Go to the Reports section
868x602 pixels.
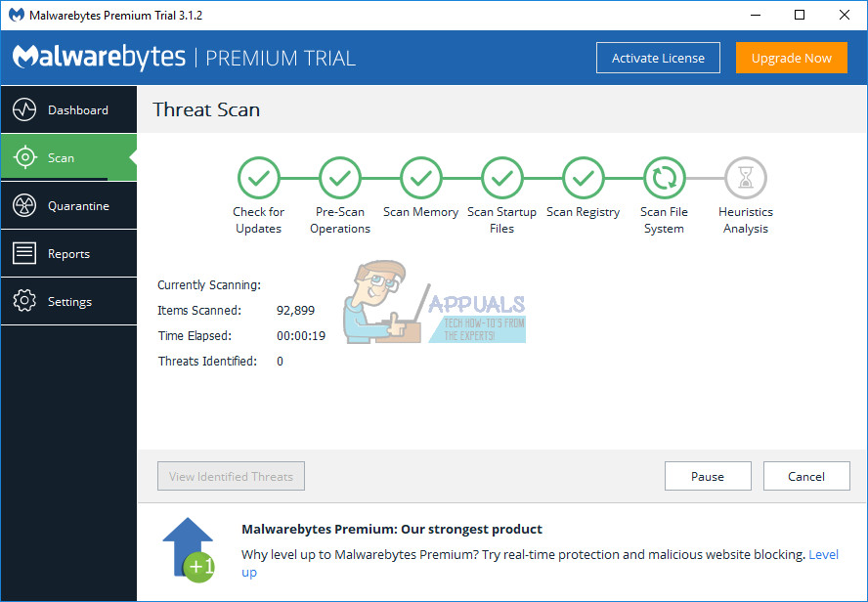tap(68, 253)
